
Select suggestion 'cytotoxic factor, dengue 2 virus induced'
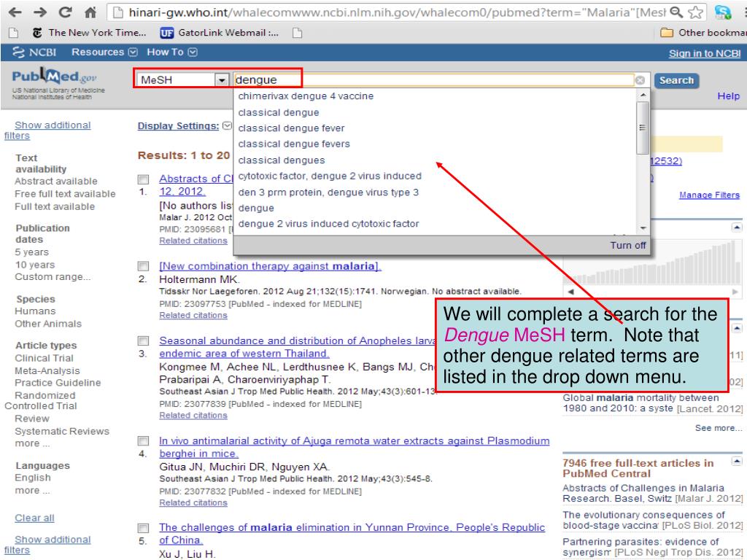coord(330,176)
